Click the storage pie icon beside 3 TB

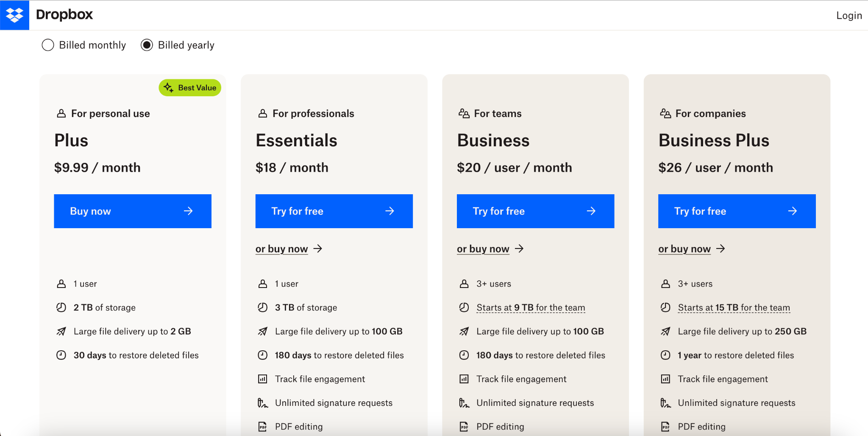tap(263, 307)
